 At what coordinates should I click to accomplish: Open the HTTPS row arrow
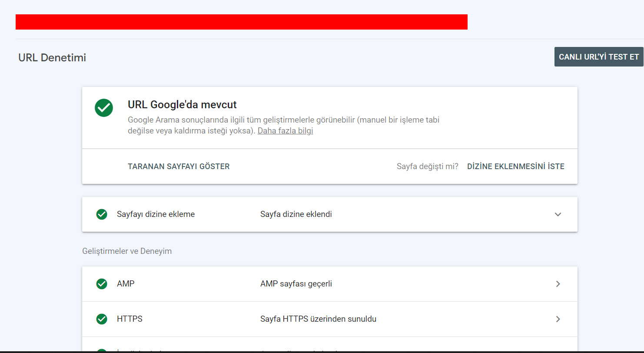tap(558, 319)
